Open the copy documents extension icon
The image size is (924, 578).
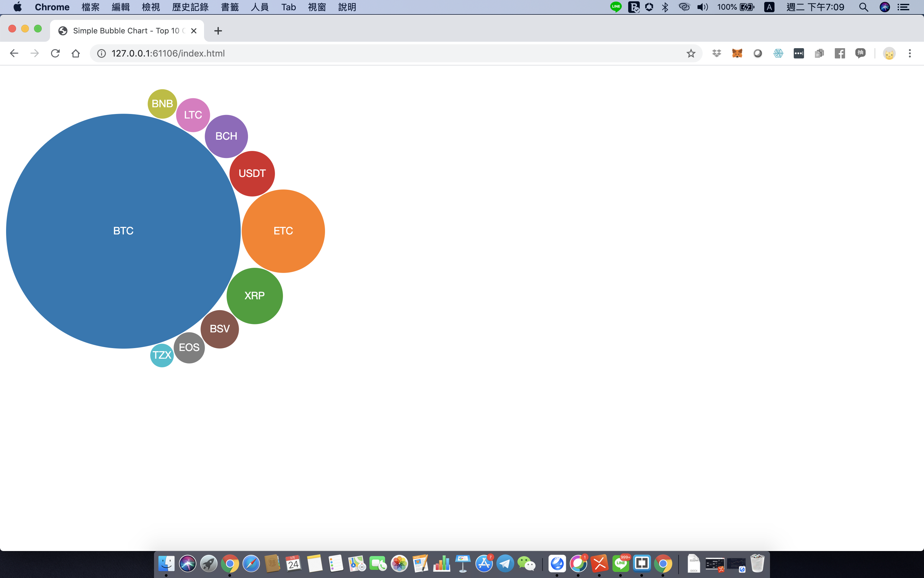pyautogui.click(x=819, y=54)
